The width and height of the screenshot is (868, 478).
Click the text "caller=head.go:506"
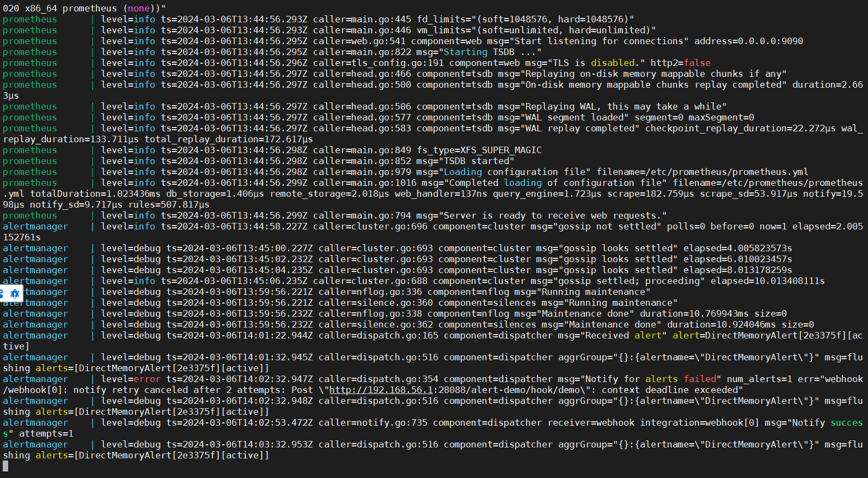[x=362, y=106]
